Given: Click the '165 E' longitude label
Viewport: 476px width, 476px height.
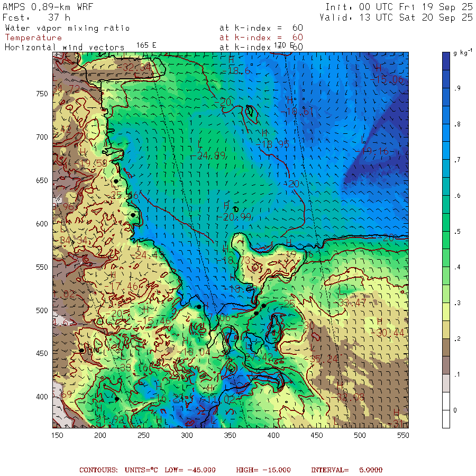Looking at the screenshot, I should [x=146, y=45].
